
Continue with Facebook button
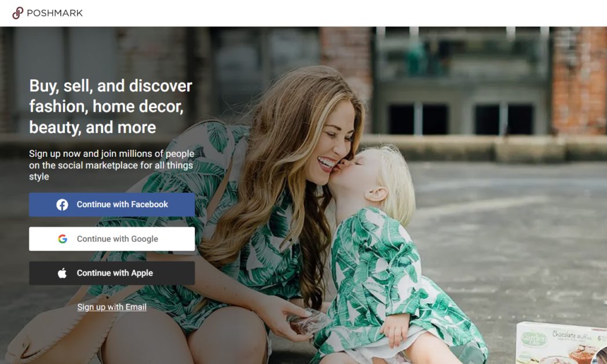tap(112, 205)
